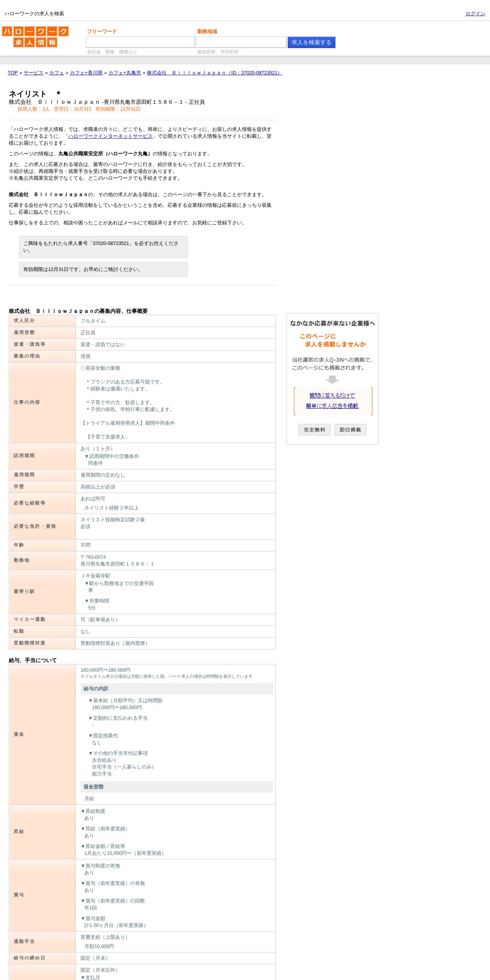Viewport: 490px width, 980px height.
Task: Open the ログイン link
Action: [x=475, y=14]
